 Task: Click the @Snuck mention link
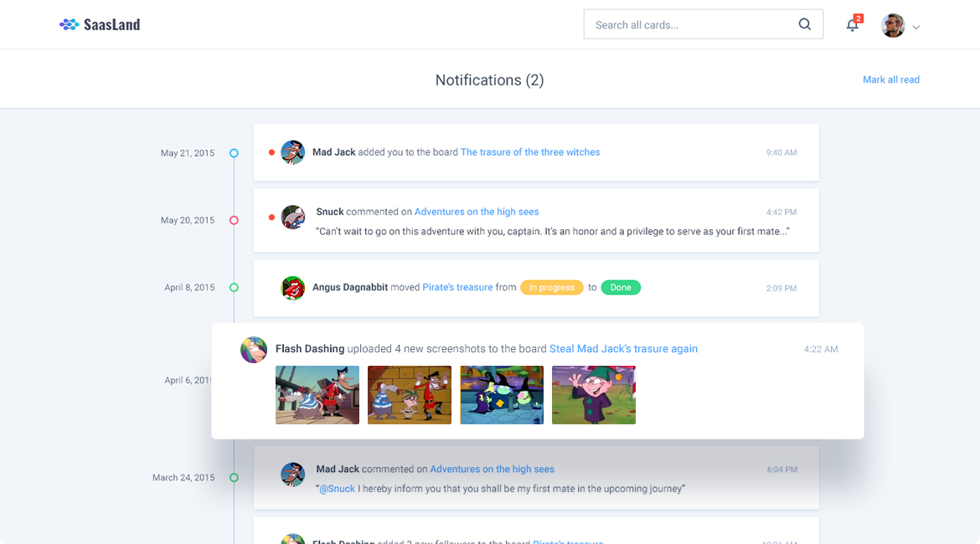[337, 489]
